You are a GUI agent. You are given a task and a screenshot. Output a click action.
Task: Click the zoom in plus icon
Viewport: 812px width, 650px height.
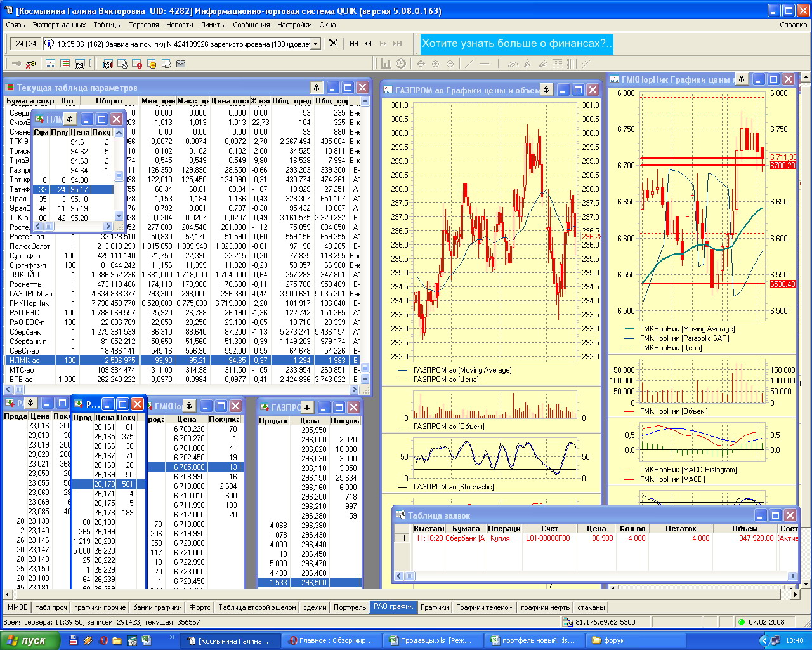pyautogui.click(x=435, y=63)
